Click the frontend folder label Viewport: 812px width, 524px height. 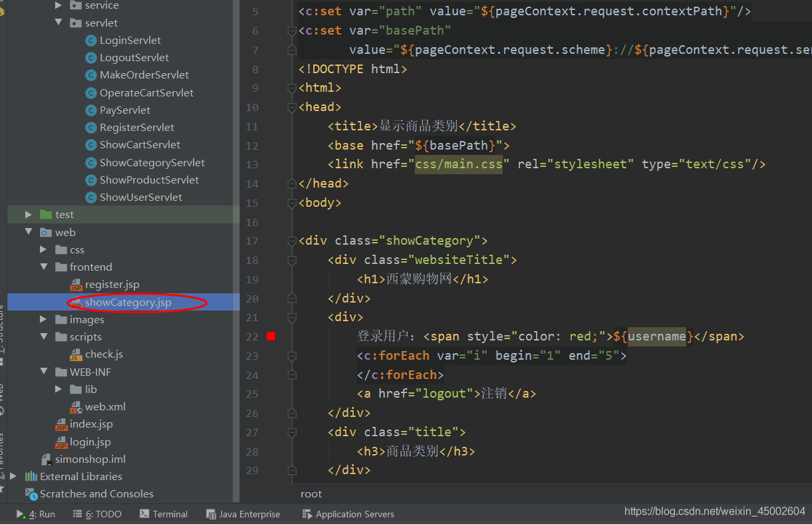tap(91, 267)
